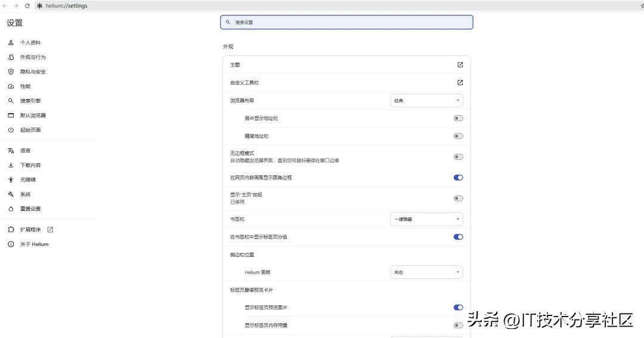Expand the 书签栏 dropdown showing 一律隐藏
Screen dimensions: 644x338
click(x=427, y=219)
